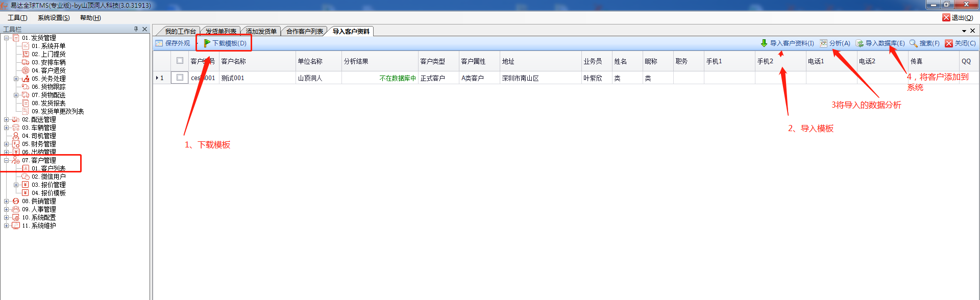Click the 搜索(F) magnifier icon
This screenshot has height=300, width=980.
[913, 43]
